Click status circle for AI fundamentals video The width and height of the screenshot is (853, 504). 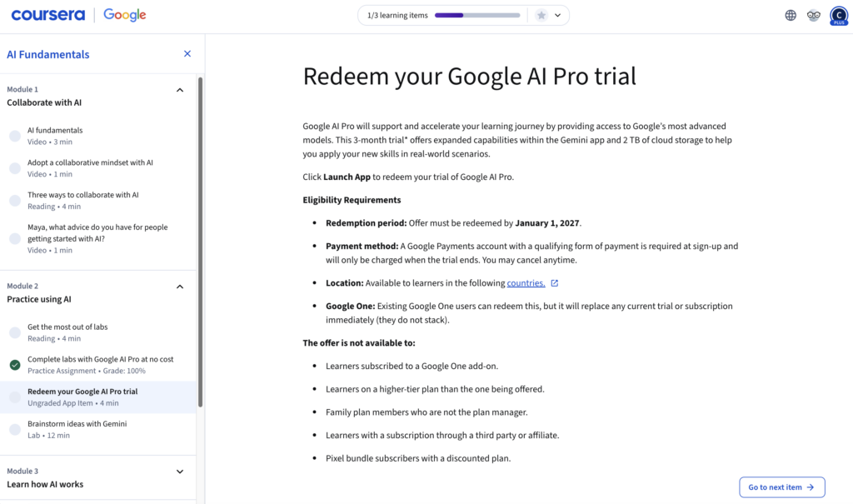coord(15,136)
